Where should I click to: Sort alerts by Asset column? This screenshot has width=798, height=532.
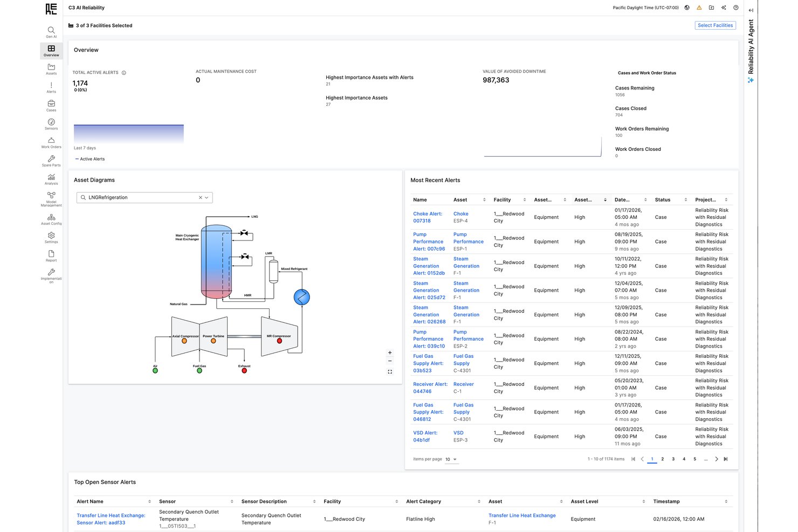(484, 200)
